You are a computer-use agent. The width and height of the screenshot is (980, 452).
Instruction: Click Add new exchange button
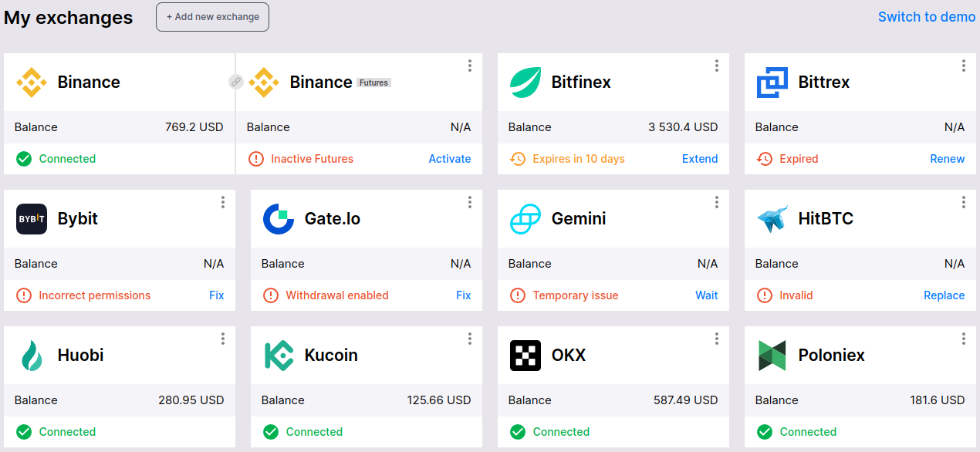tap(212, 17)
